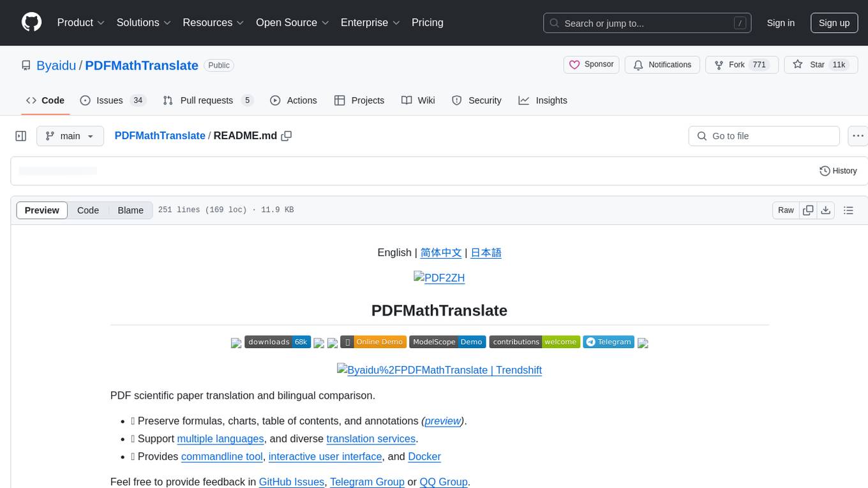
Task: Open the preview link
Action: tap(443, 421)
